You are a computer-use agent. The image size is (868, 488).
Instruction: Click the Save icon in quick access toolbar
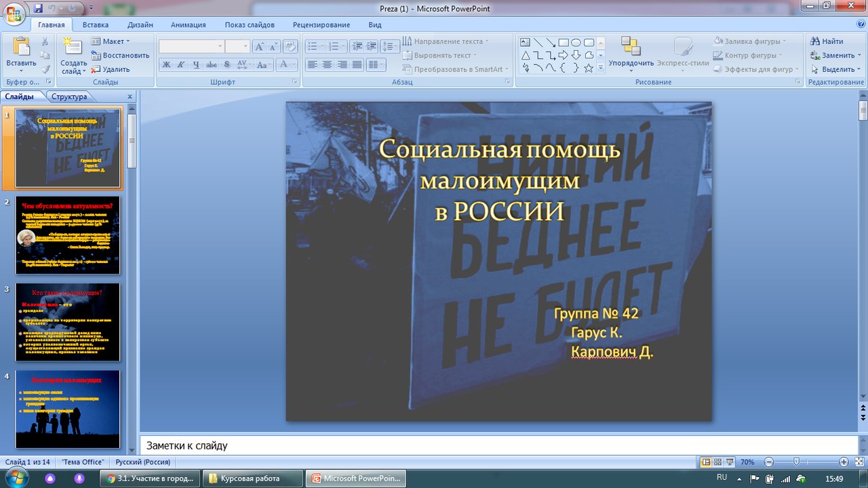click(38, 9)
